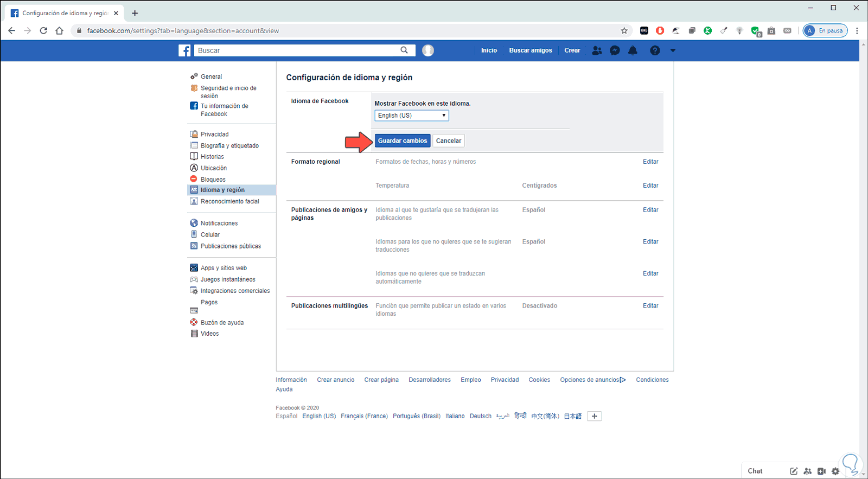Open the Crear página footer link
This screenshot has height=479, width=868.
tap(381, 380)
